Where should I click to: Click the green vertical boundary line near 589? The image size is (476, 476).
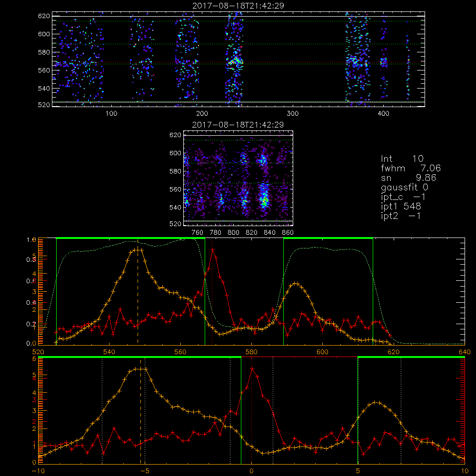[x=284, y=291]
